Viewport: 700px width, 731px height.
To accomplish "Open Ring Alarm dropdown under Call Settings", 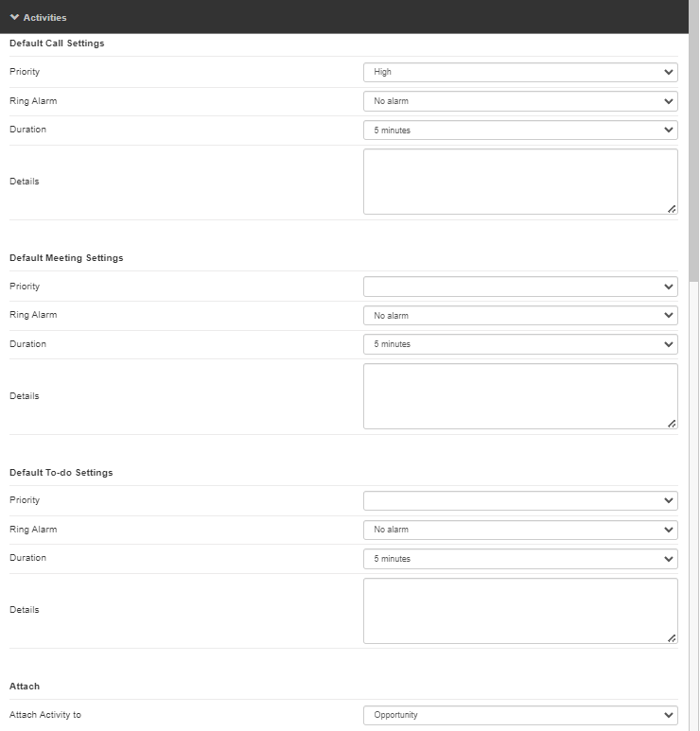I will [519, 101].
